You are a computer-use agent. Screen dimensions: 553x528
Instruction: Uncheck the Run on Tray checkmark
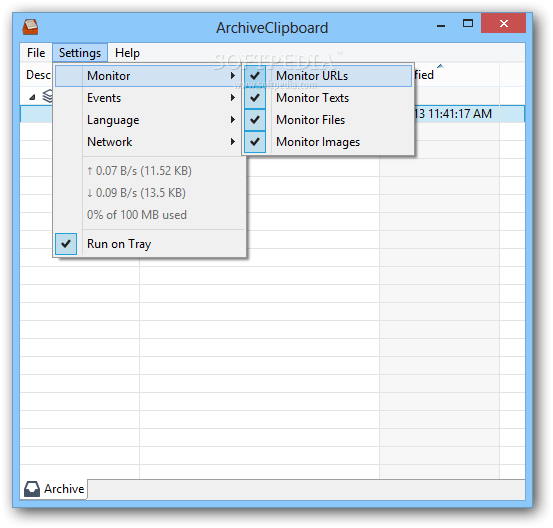pyautogui.click(x=66, y=244)
